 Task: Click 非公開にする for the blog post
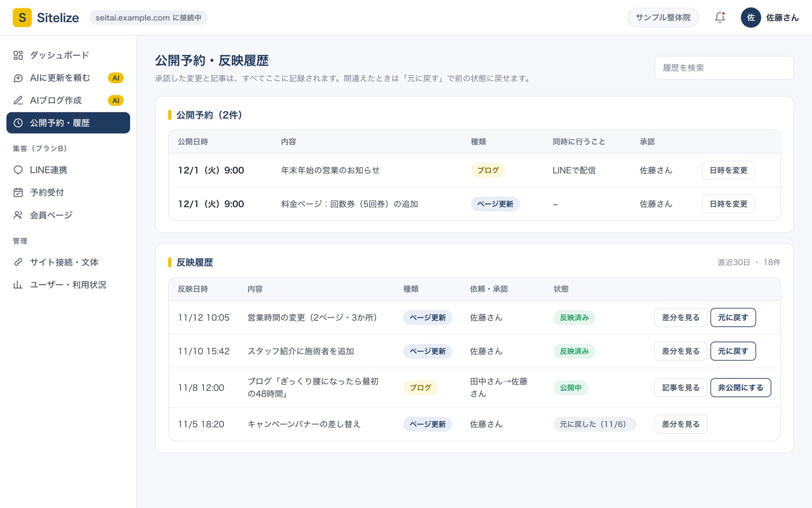(740, 388)
